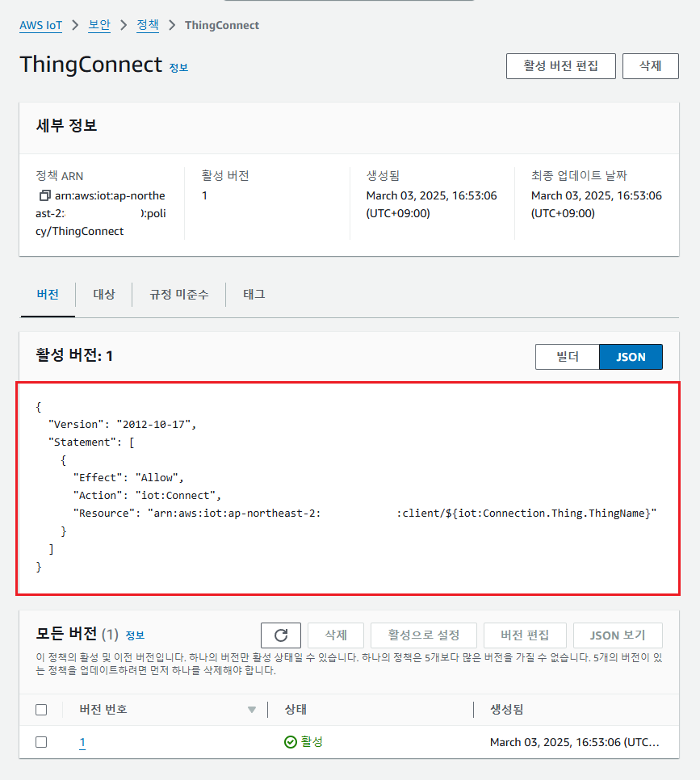Select the checkbox for version 1

coord(41,742)
